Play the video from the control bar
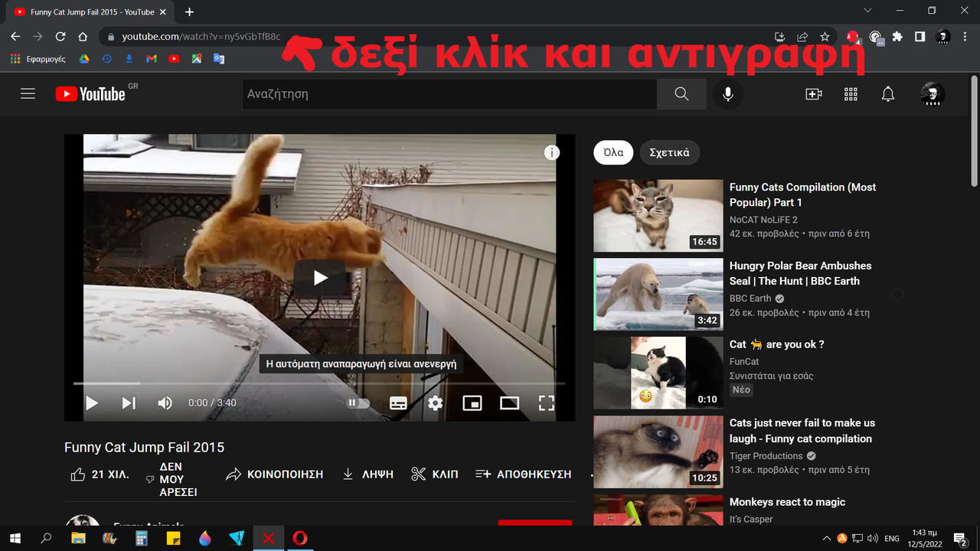 point(92,403)
